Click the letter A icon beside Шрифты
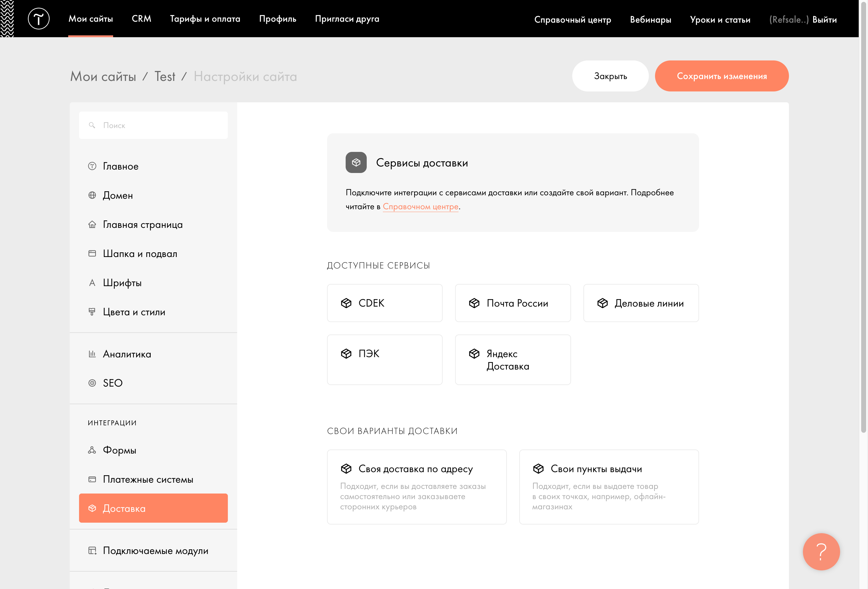Image resolution: width=868 pixels, height=589 pixels. 92,283
